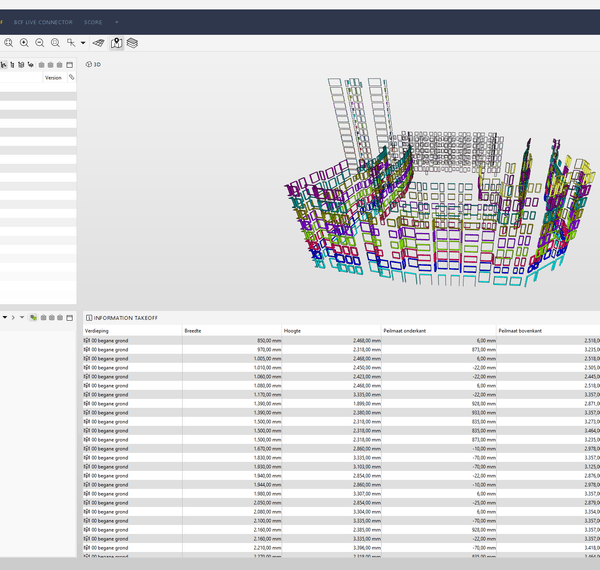Click the stacked layers icon
Viewport: 600px width, 570px height.
(132, 43)
